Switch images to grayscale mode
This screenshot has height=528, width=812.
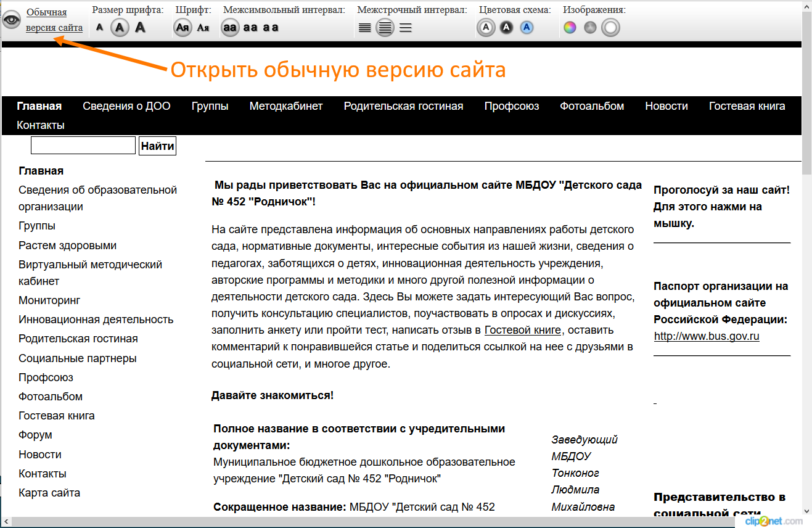pyautogui.click(x=590, y=27)
